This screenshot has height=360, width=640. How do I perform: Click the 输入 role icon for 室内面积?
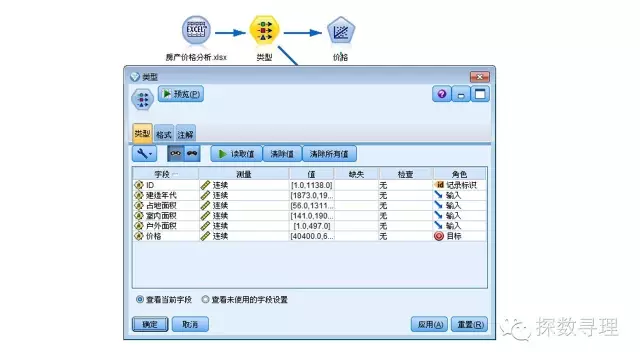click(438, 216)
